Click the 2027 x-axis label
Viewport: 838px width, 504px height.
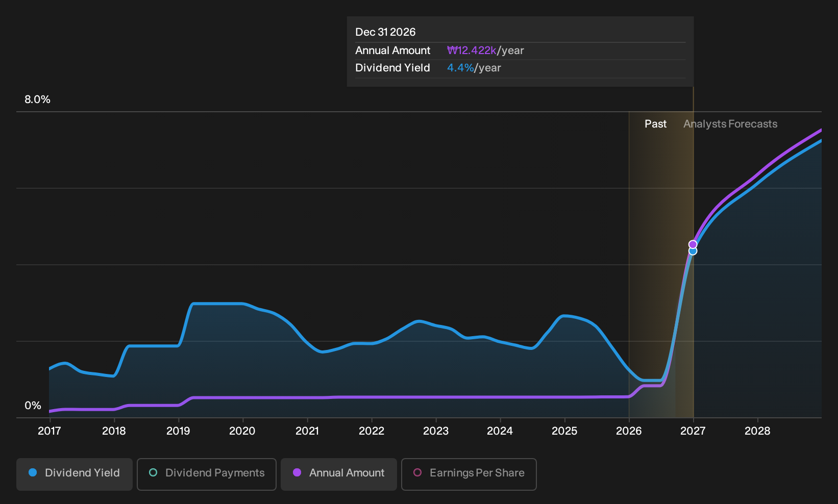693,431
